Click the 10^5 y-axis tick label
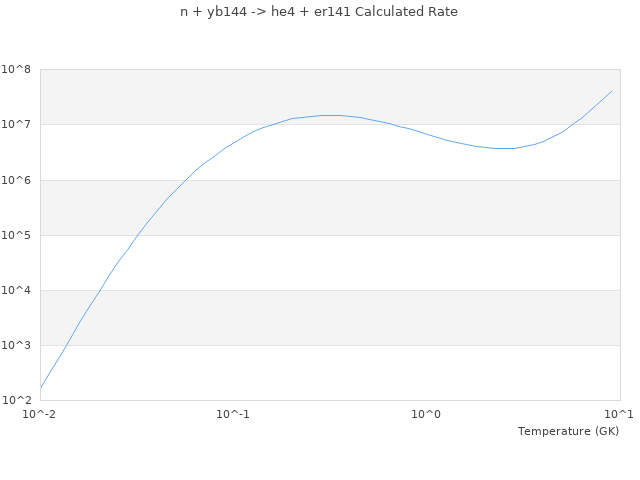The width and height of the screenshot is (640, 480). tap(17, 235)
